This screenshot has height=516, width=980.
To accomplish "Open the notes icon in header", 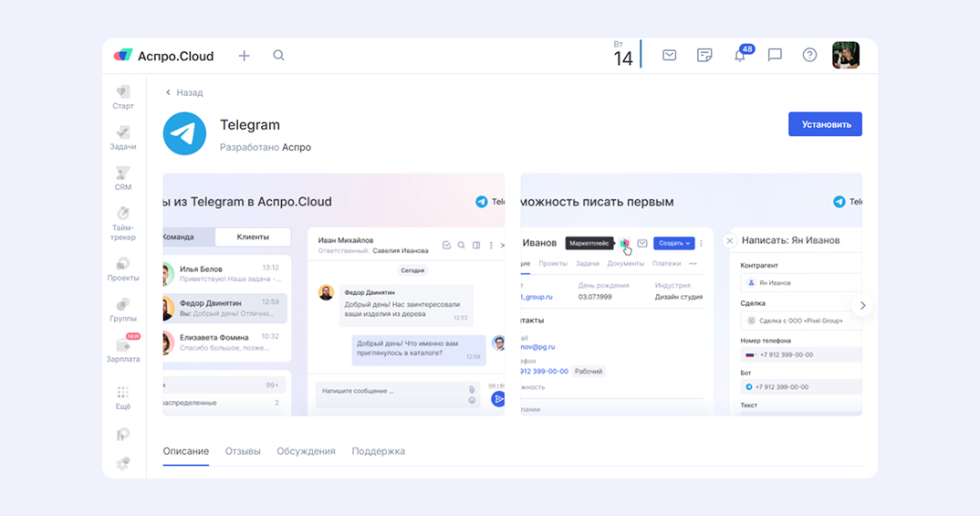I will [x=704, y=55].
